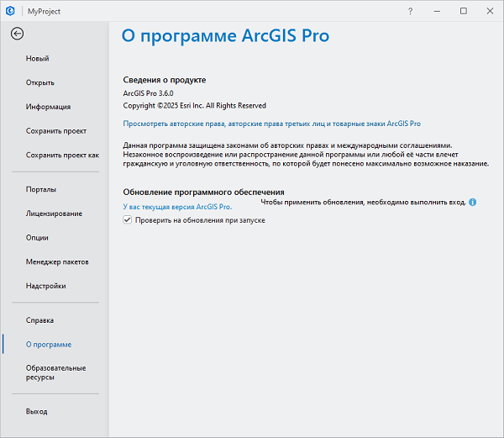504x438 pixels.
Task: Choose 'Сохранить проект как'
Action: 62,155
